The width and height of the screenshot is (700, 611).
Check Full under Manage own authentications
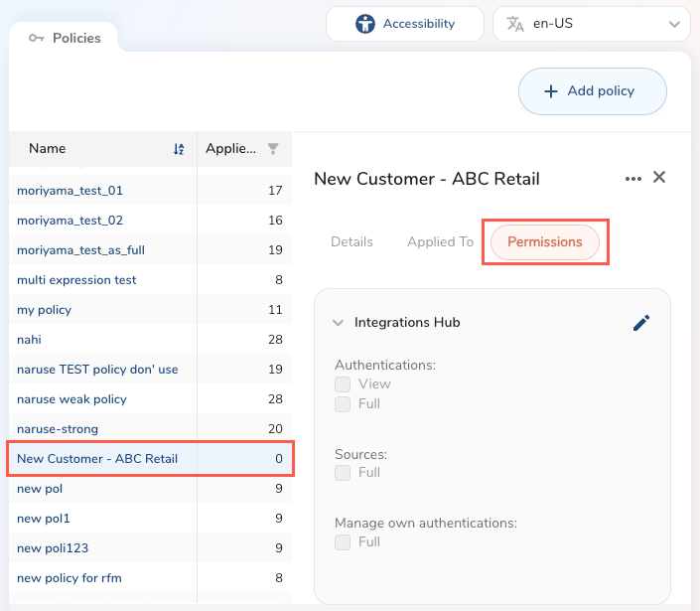pyautogui.click(x=343, y=542)
